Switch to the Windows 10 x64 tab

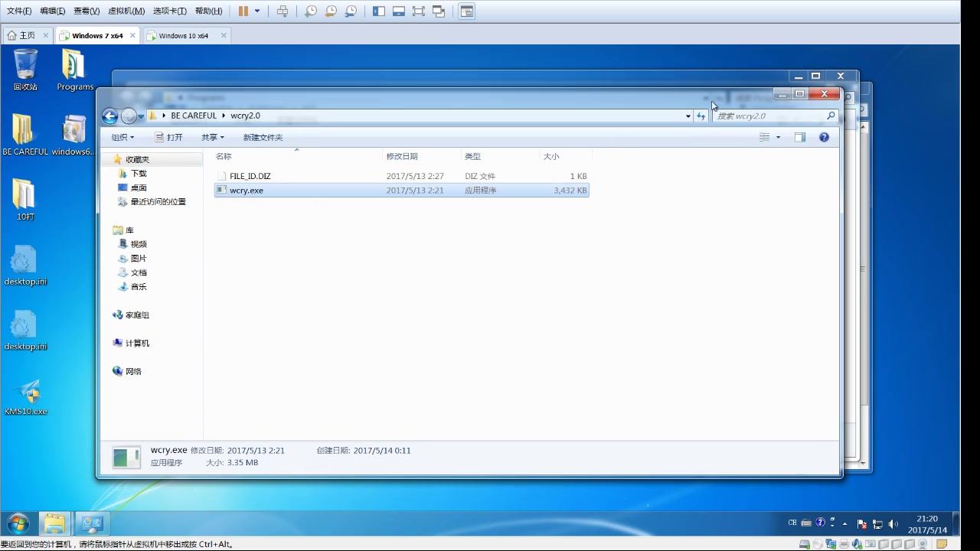pos(184,36)
